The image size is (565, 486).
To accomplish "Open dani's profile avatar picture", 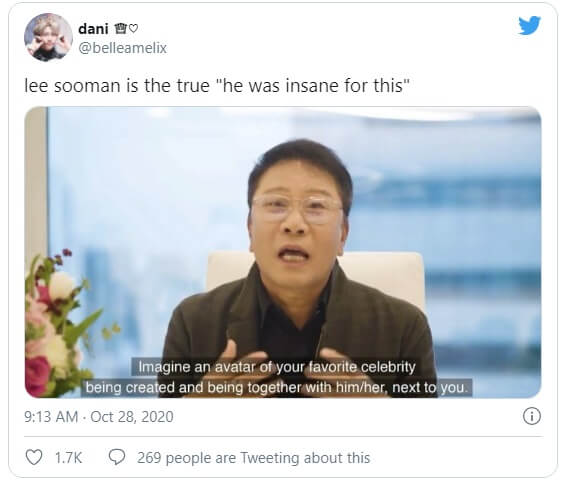I will [48, 37].
